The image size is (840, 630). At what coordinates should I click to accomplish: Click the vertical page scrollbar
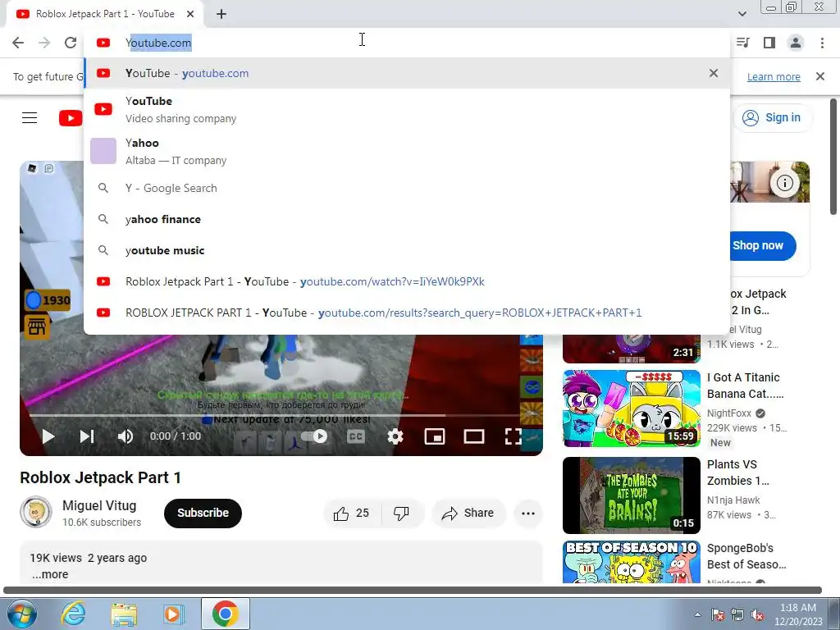(833, 157)
